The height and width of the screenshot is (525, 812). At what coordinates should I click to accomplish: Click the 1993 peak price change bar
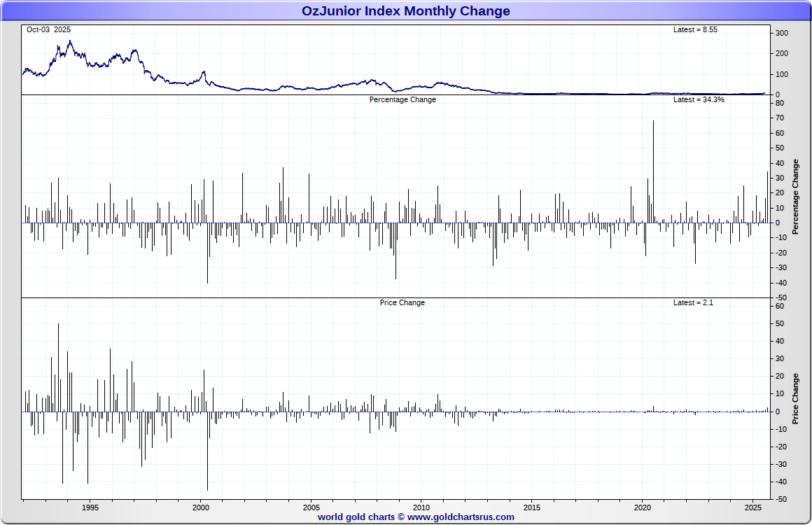(58, 367)
